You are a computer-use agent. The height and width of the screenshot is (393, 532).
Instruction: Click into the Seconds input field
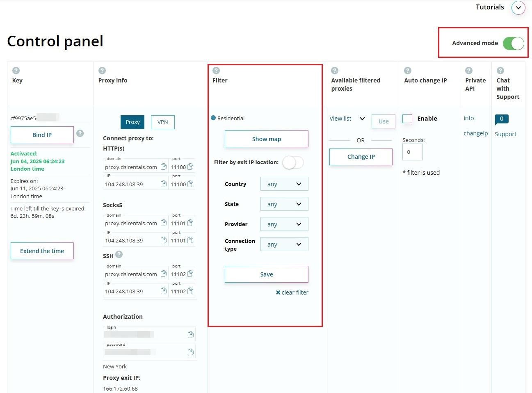pos(412,152)
